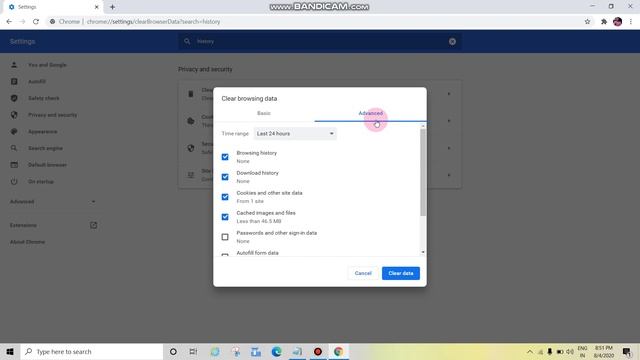Open Privacy and security in sidebar
The image size is (640, 360).
point(53,115)
